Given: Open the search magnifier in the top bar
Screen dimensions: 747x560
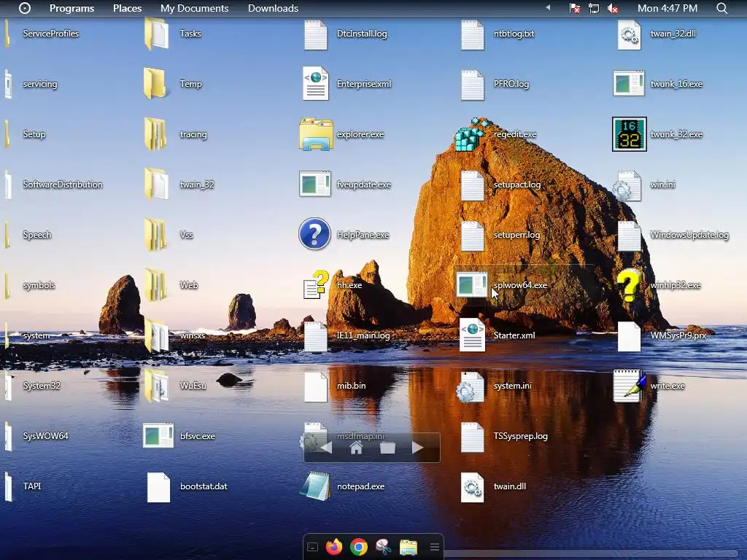Looking at the screenshot, I should coord(721,8).
